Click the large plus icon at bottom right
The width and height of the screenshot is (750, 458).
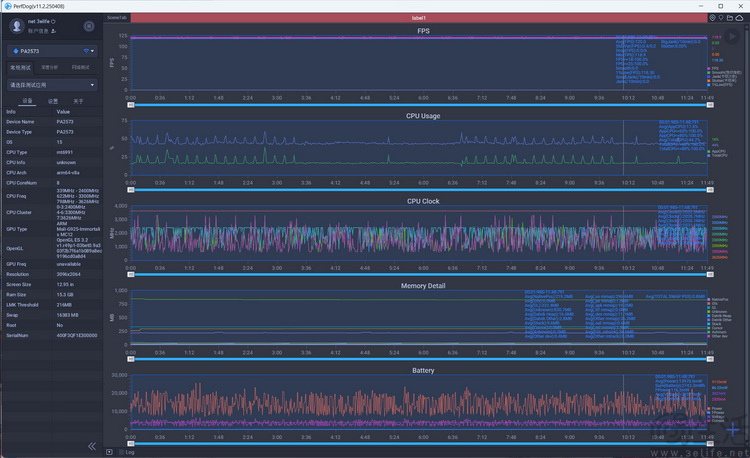tap(733, 429)
